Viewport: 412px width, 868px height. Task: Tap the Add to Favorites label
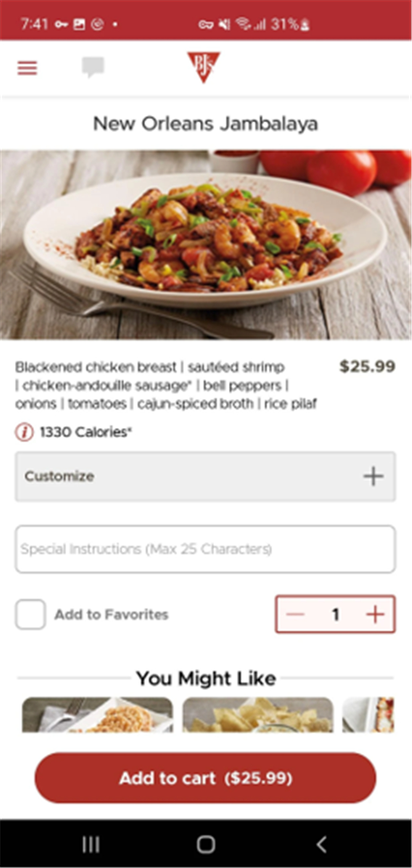tap(112, 615)
